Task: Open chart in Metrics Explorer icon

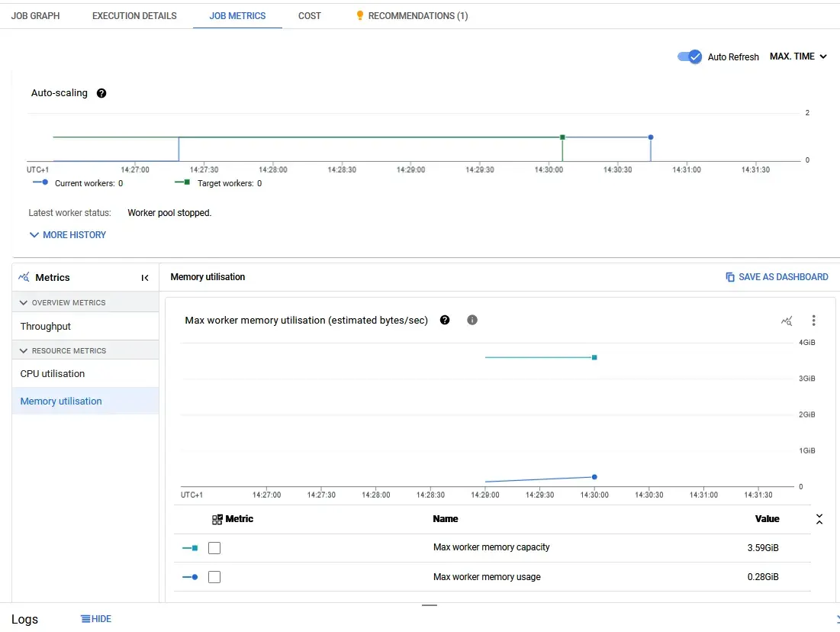Action: (x=787, y=321)
